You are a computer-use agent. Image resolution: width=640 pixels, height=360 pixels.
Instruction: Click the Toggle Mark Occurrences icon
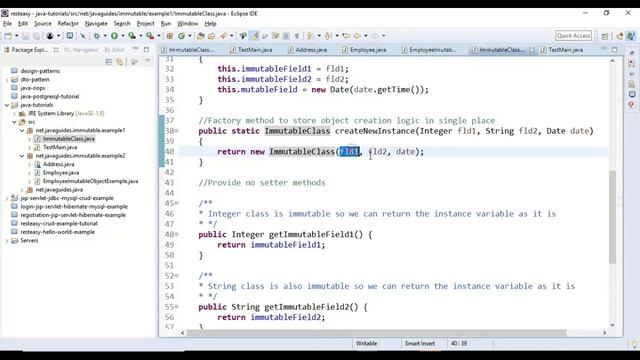click(x=255, y=36)
